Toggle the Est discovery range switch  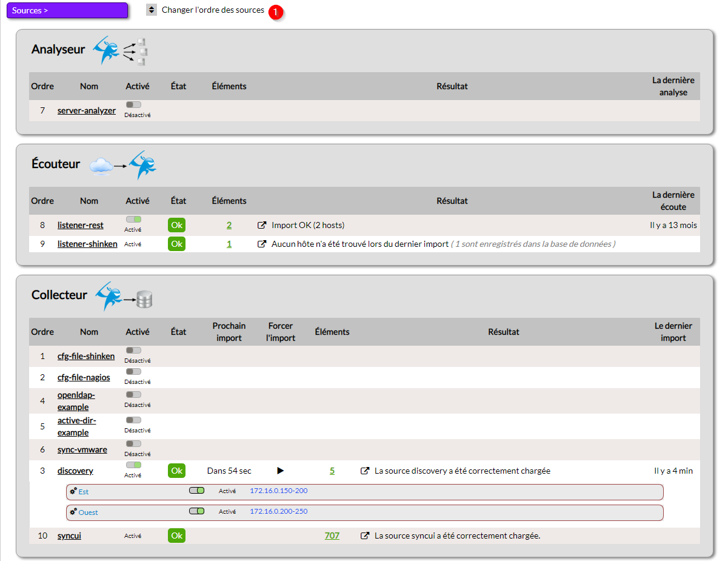click(197, 491)
